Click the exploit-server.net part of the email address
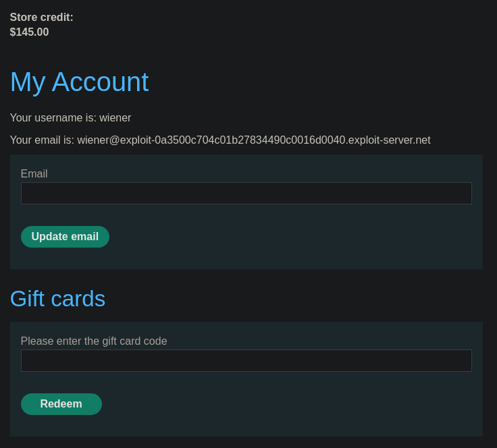Viewport: 497px width, 448px height. click(390, 140)
